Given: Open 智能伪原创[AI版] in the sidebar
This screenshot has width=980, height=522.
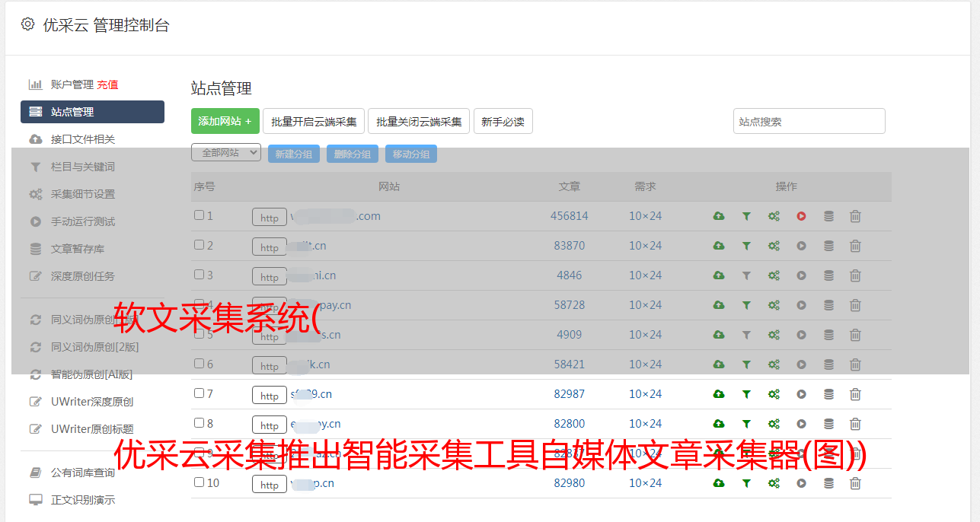Looking at the screenshot, I should coord(92,374).
